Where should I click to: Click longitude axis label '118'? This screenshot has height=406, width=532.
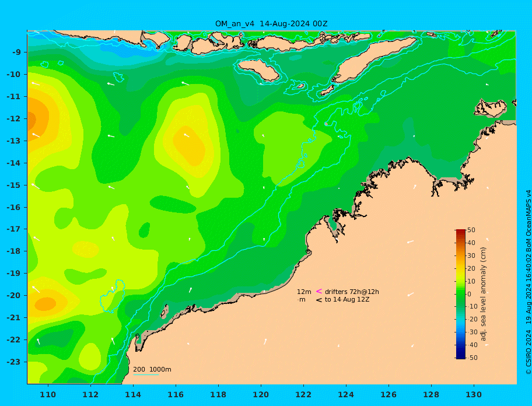click(218, 395)
